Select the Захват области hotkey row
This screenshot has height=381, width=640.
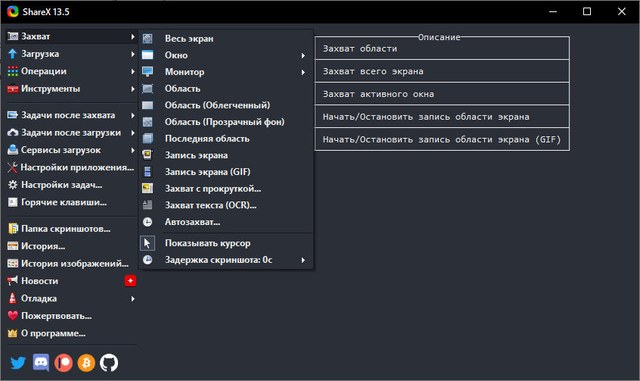(x=442, y=49)
